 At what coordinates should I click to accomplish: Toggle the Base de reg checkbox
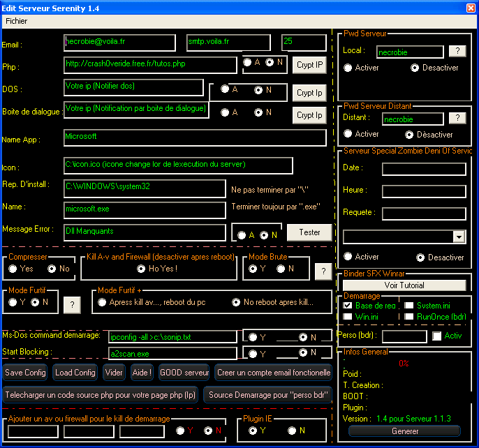(x=348, y=306)
